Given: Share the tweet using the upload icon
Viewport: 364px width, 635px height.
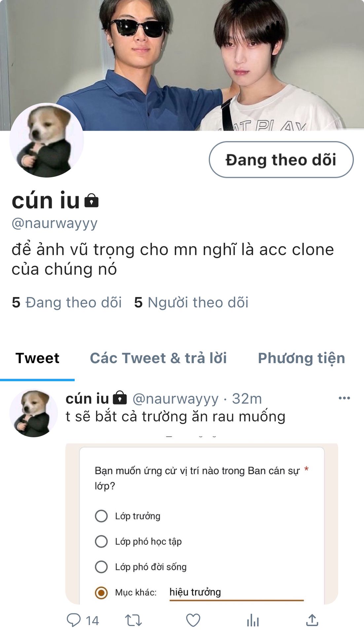Looking at the screenshot, I should pos(312,620).
